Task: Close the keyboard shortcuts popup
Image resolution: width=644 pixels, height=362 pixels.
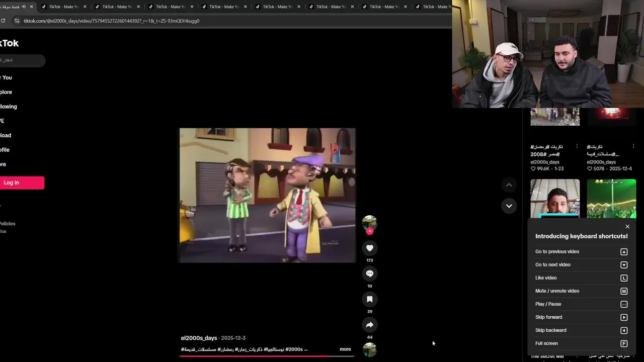Action: [x=627, y=227]
